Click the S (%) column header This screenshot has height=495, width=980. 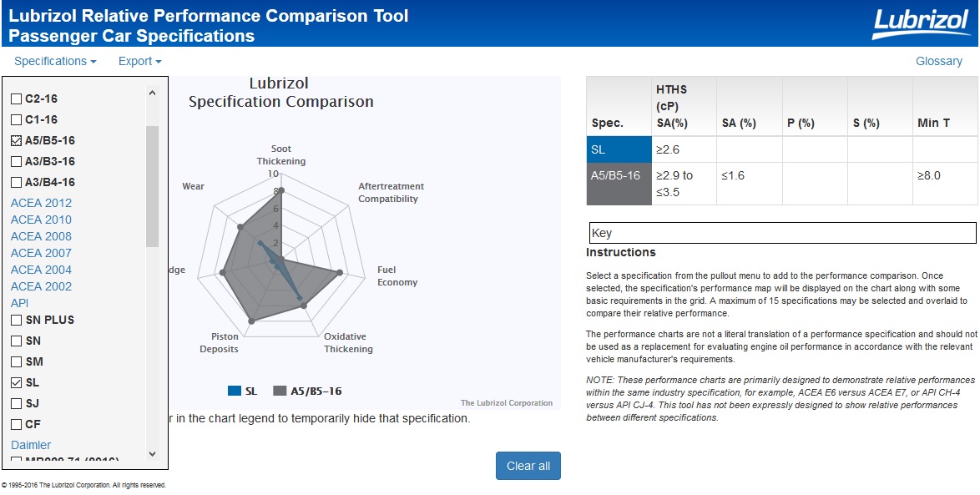coord(880,106)
